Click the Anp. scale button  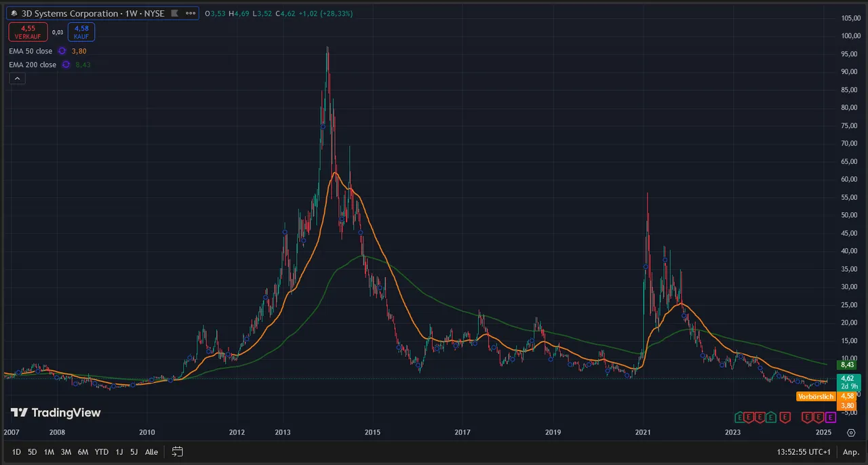click(x=851, y=451)
